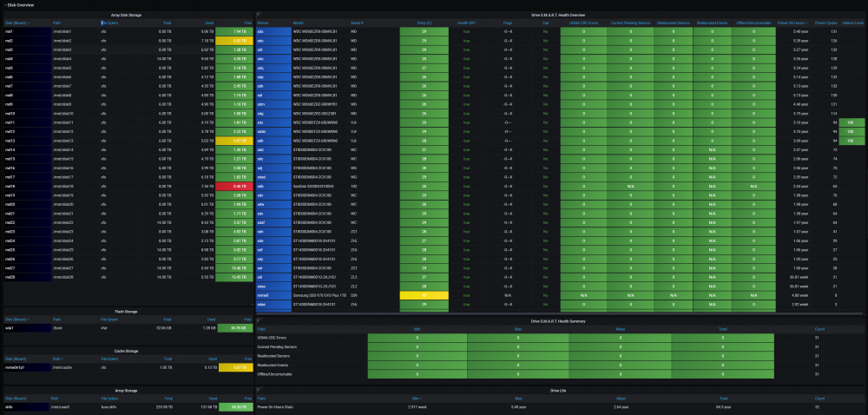868x415 pixels.
Task: Sort Cache Storage by the Path column
Action: (58, 359)
